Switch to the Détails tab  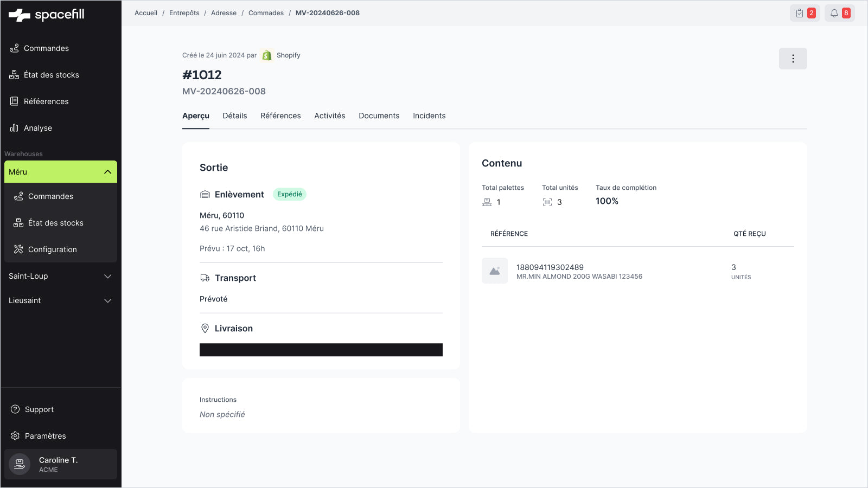pyautogui.click(x=234, y=115)
